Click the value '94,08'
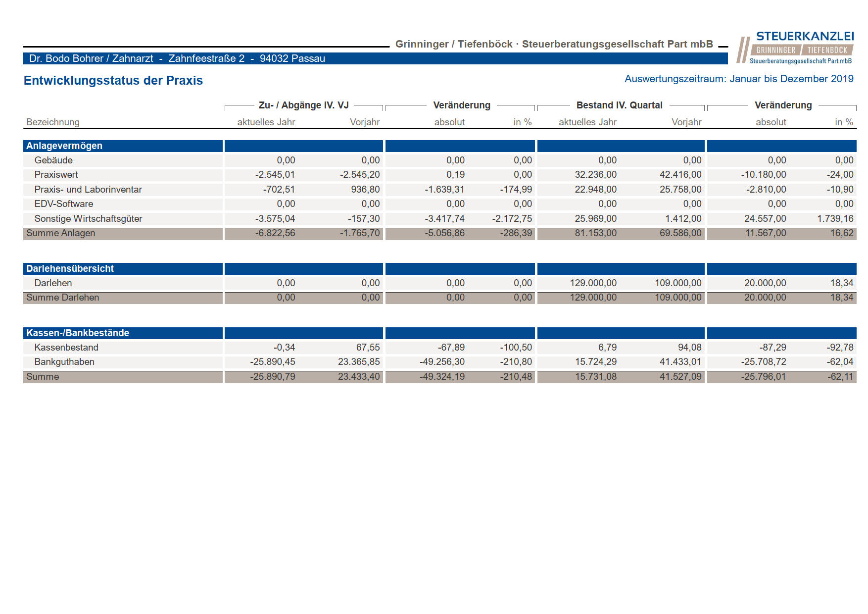 click(x=690, y=348)
